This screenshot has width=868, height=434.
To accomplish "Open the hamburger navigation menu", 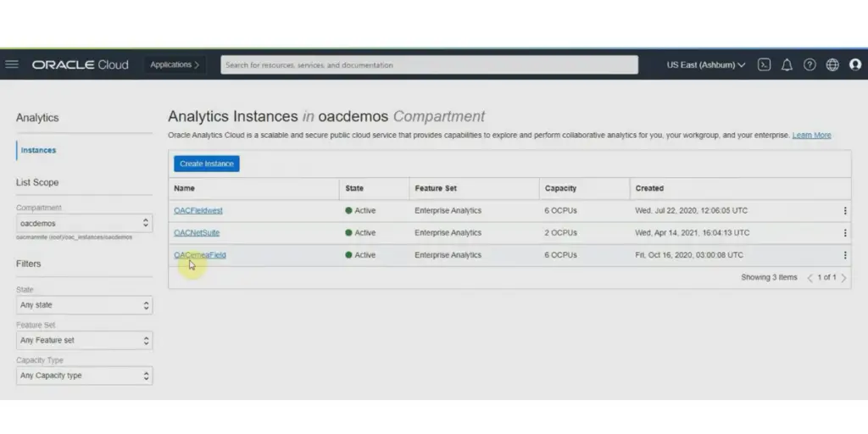I will [12, 64].
